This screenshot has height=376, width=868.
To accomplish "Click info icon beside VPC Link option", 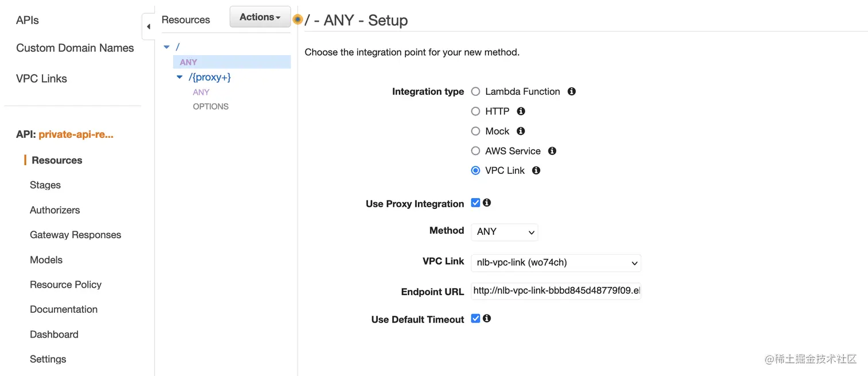I will click(536, 170).
